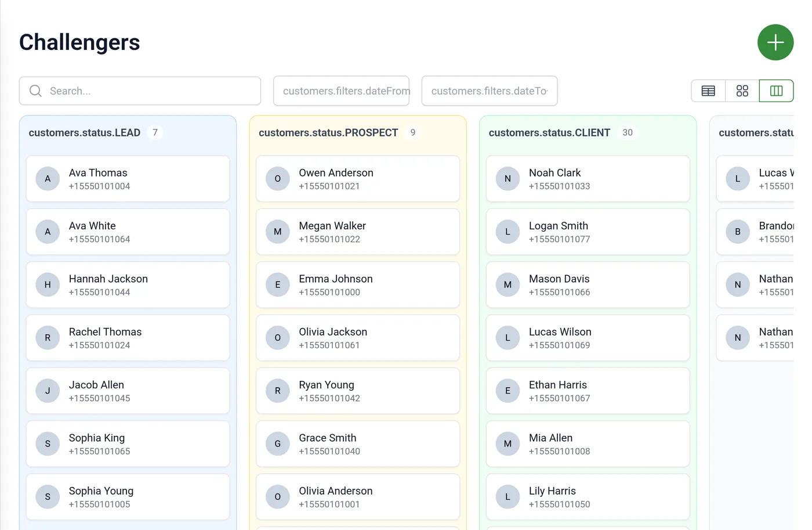The height and width of the screenshot is (530, 812).
Task: Click the CLIENT column count badge 30
Action: tap(628, 133)
